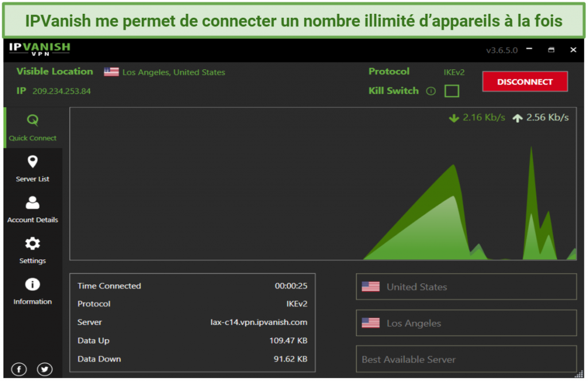
Task: Open the IPVanish Twitter page icon
Action: 45,370
